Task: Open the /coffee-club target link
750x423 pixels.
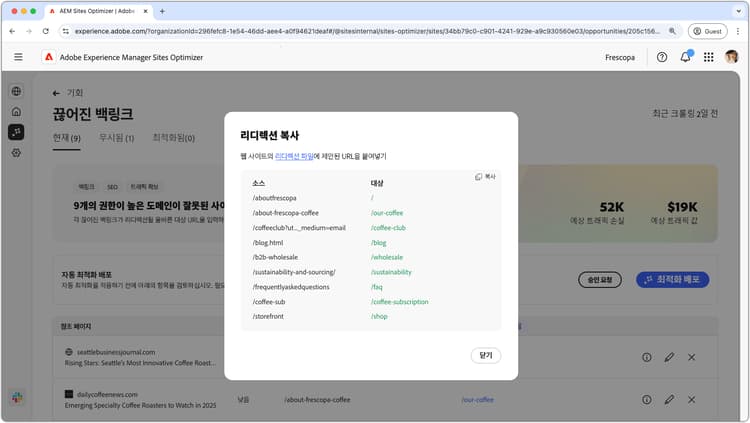Action: [x=388, y=228]
